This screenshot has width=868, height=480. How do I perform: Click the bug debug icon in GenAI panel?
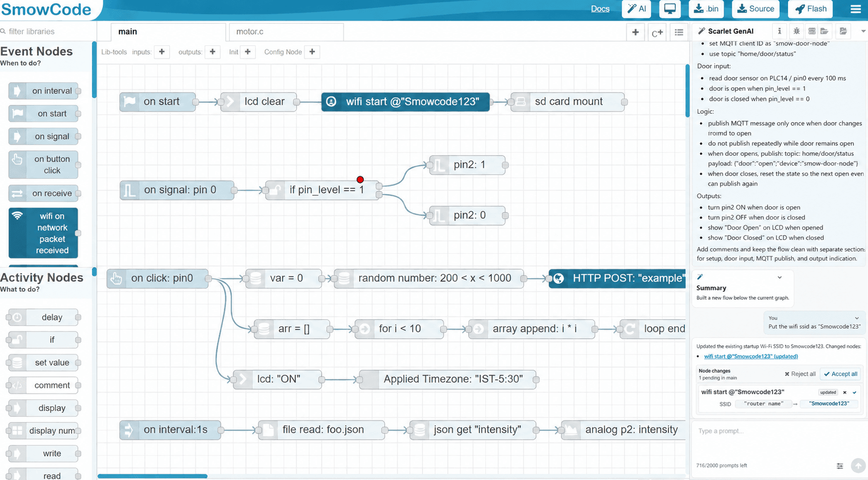click(x=796, y=31)
